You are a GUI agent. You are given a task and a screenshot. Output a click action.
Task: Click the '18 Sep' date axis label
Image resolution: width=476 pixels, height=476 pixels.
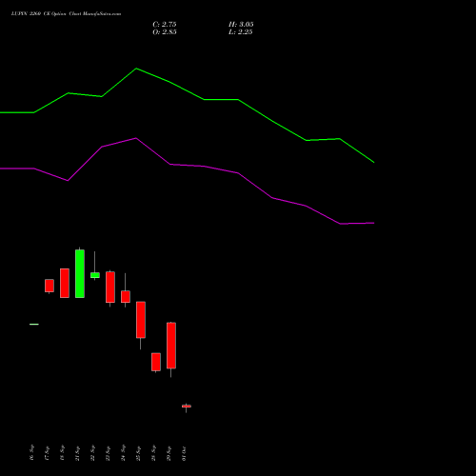tap(62, 452)
